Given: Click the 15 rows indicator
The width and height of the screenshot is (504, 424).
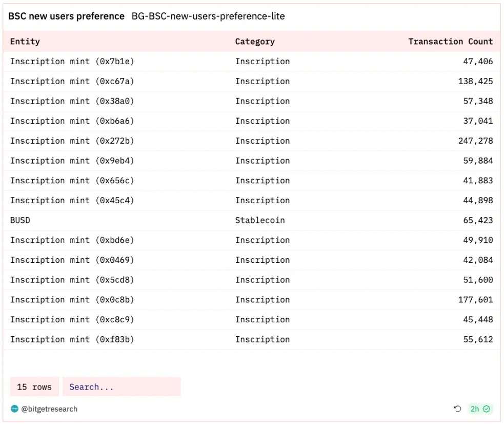Looking at the screenshot, I should (x=34, y=387).
